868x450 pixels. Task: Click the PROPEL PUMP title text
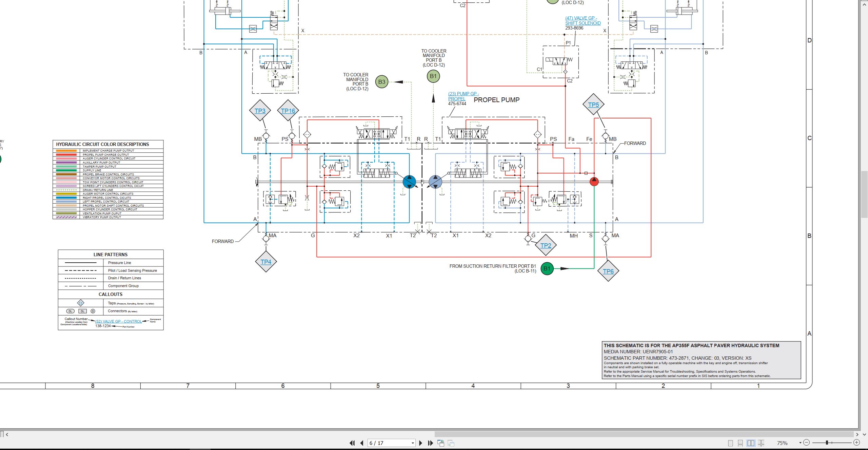click(x=496, y=100)
